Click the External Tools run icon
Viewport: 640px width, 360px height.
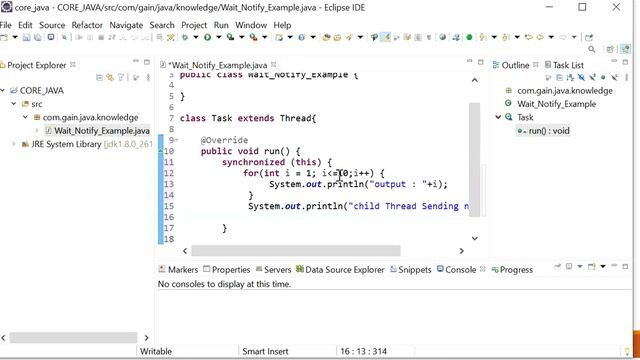pyautogui.click(x=253, y=38)
